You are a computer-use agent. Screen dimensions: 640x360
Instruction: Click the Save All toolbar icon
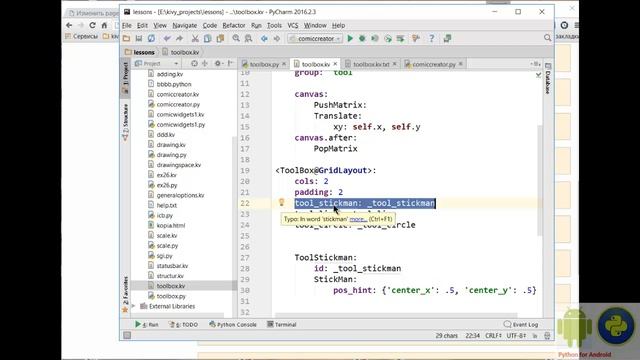point(139,38)
